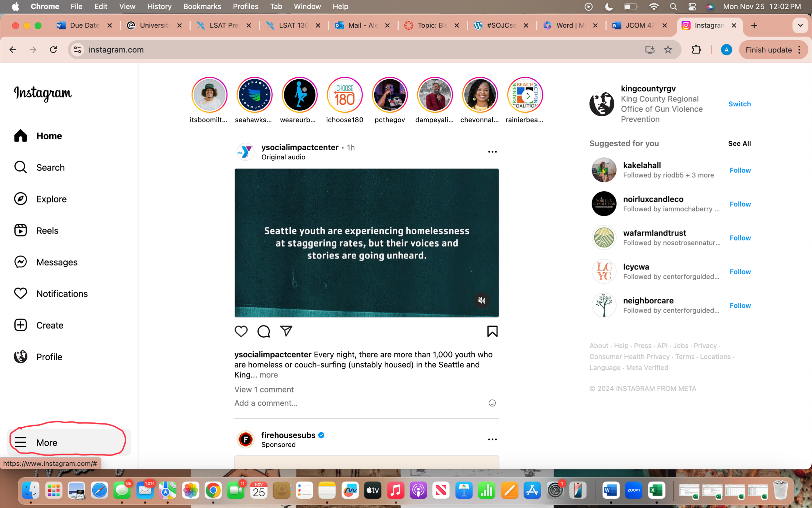View site information icon in address bar
Viewport: 812px width, 508px height.
[x=78, y=50]
